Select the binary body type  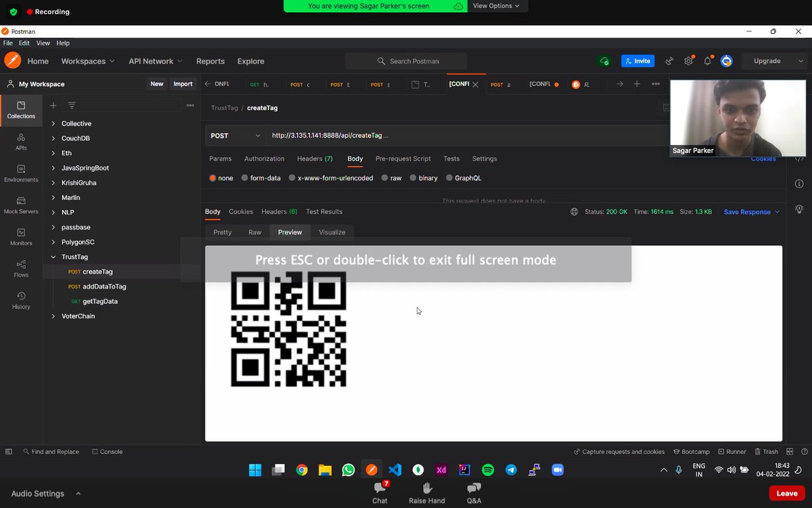point(424,178)
